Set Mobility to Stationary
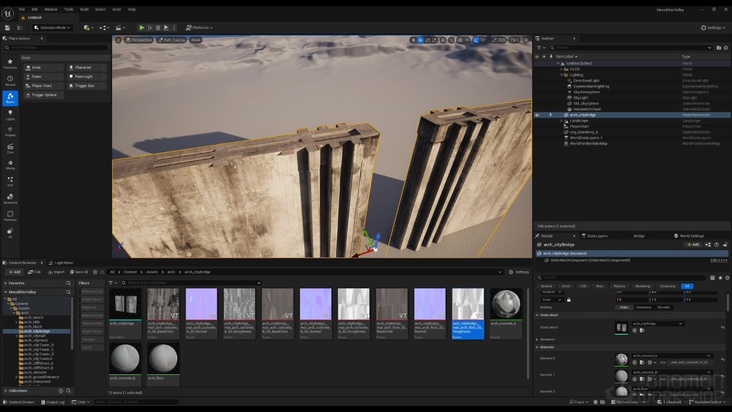 click(643, 307)
